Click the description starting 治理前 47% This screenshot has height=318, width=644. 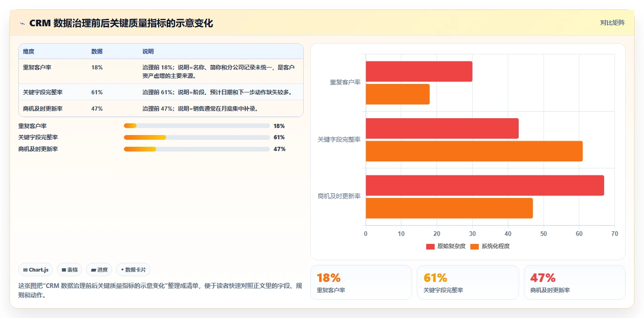200,109
